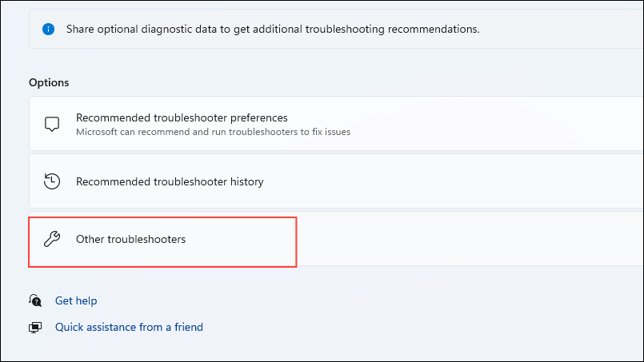Click the wrench icon beside Other troubleshooters

click(52, 239)
